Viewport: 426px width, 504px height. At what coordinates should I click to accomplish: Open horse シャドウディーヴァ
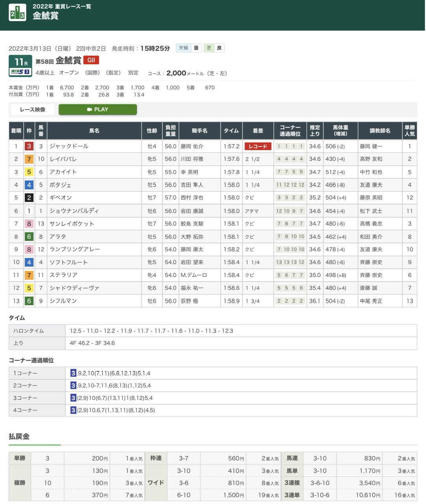pos(74,288)
